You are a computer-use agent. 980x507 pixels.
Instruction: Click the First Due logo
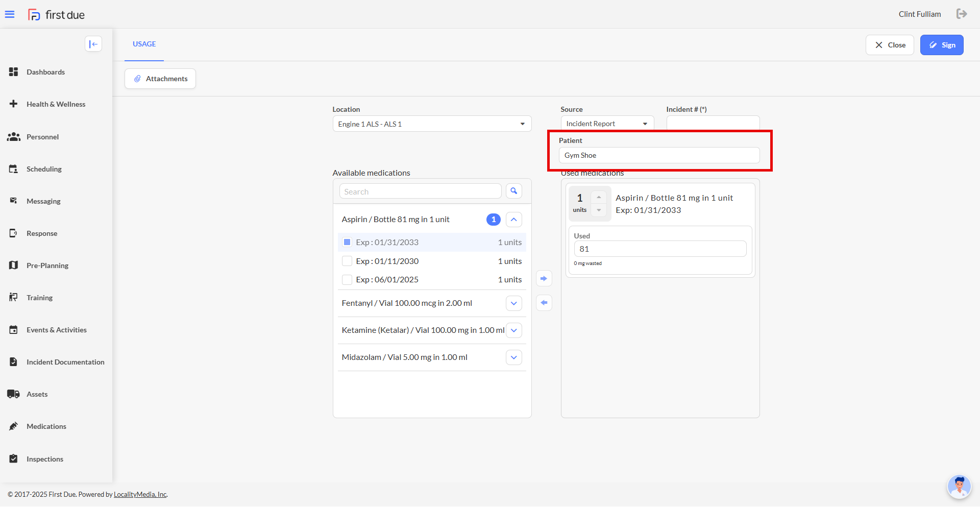56,14
